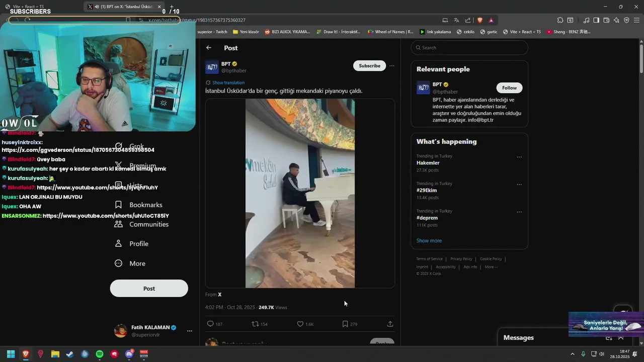Open the media control music note icon
The width and height of the screenshot is (644, 362).
pos(586,20)
